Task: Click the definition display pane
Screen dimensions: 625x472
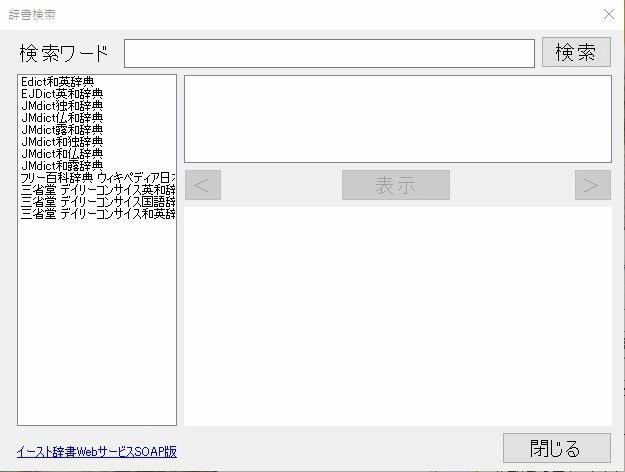Action: pyautogui.click(x=398, y=316)
